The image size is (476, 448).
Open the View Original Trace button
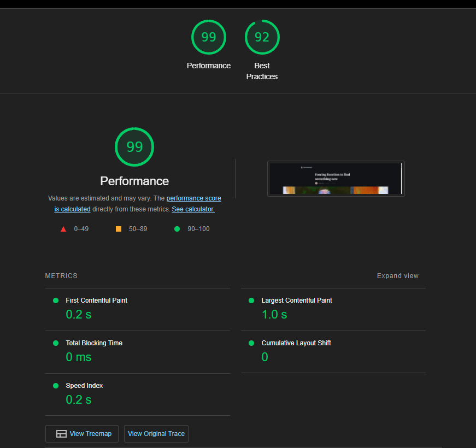156,433
